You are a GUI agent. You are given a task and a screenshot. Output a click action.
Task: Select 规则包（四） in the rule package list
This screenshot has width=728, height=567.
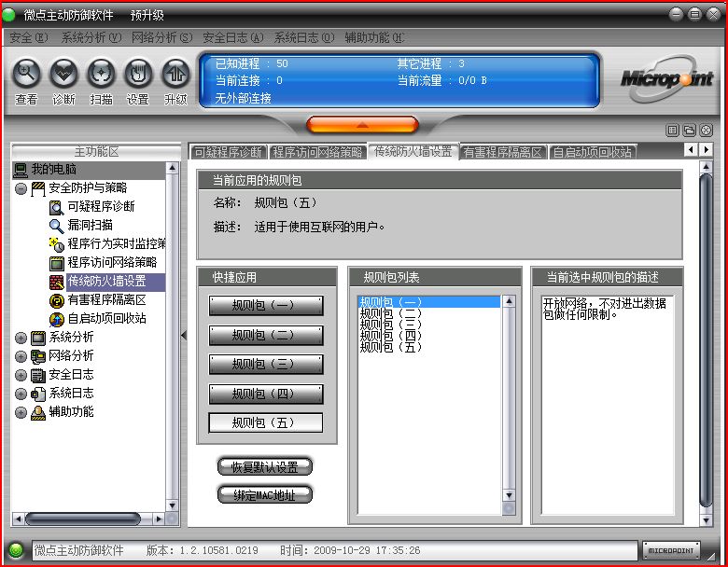coord(391,336)
